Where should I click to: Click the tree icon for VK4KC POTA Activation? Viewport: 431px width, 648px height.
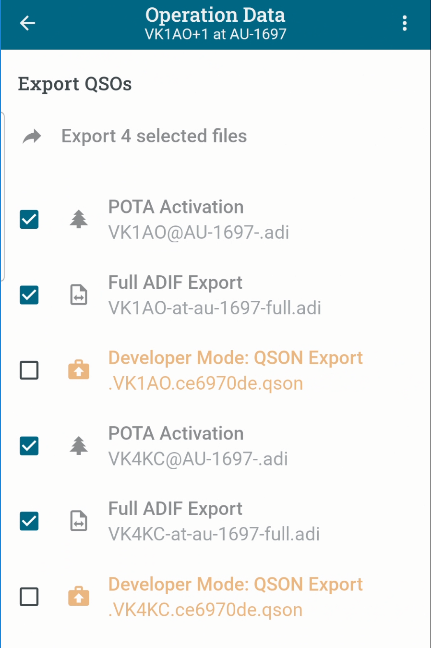[79, 446]
